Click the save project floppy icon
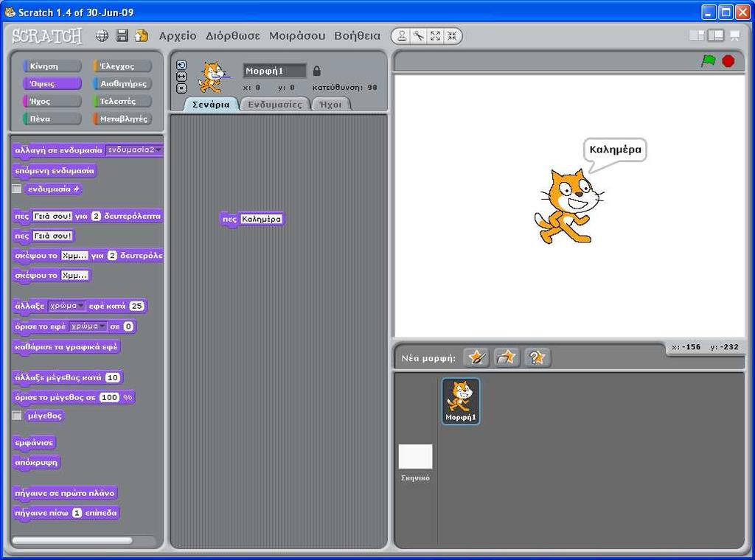This screenshot has width=755, height=560. click(122, 35)
